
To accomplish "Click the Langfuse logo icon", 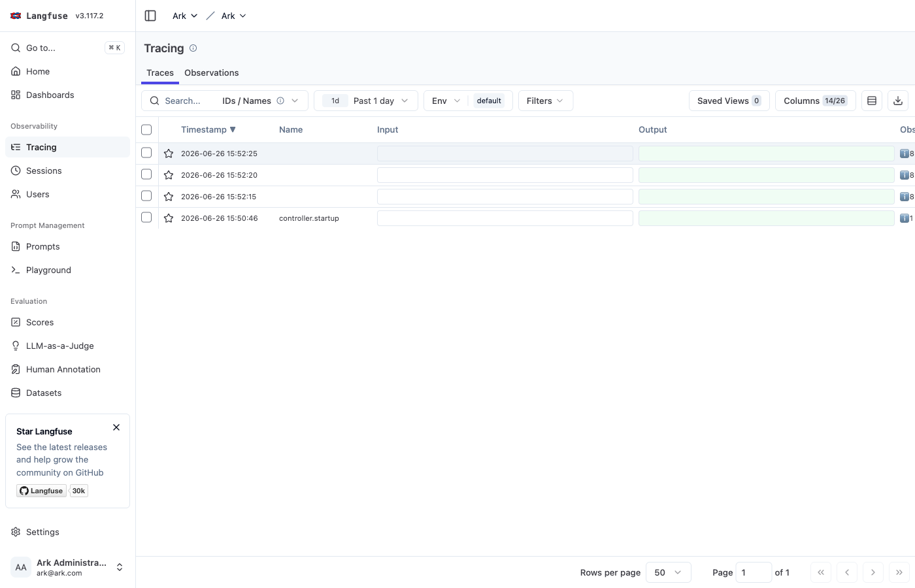I will [x=16, y=16].
